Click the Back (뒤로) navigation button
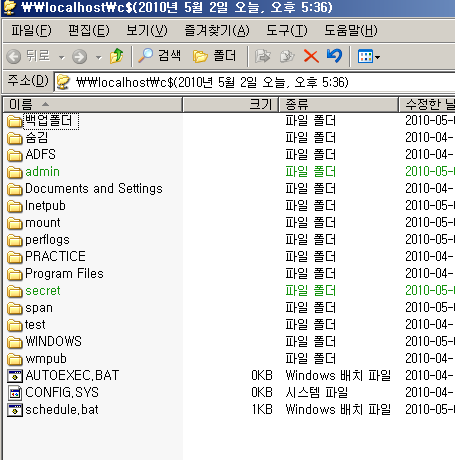The image size is (455, 460). point(28,56)
